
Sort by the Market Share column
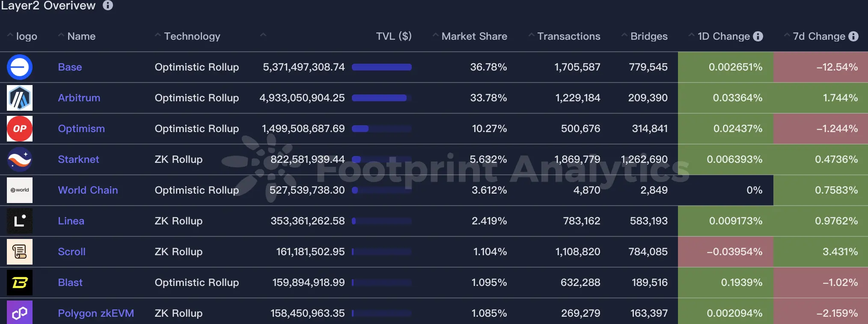(474, 36)
